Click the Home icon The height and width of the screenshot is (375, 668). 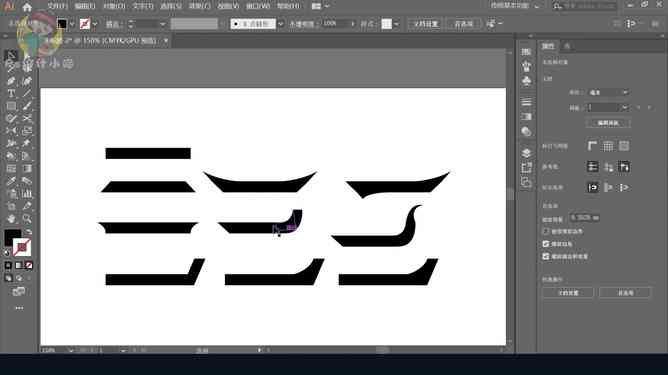(27, 7)
